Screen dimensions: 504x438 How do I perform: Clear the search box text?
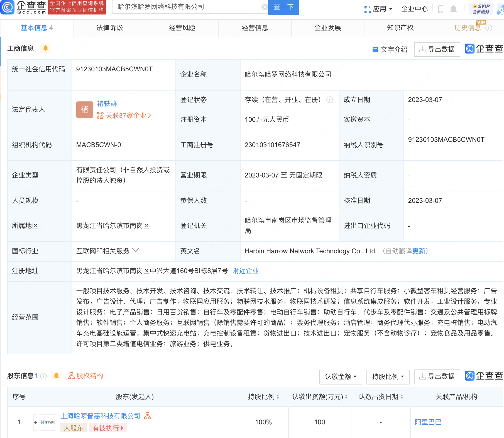[265, 7]
